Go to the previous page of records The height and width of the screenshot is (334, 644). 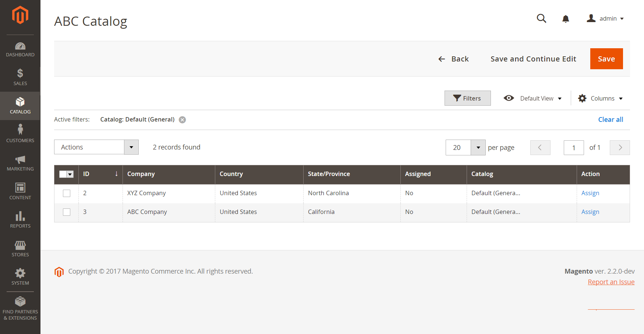point(540,148)
